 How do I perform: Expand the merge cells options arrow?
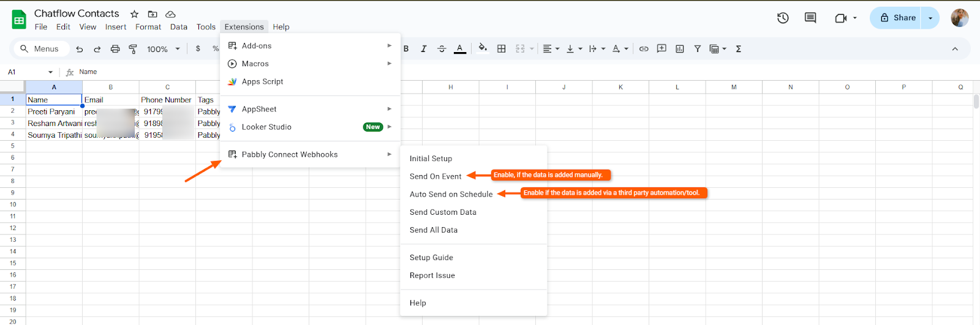(x=532, y=49)
